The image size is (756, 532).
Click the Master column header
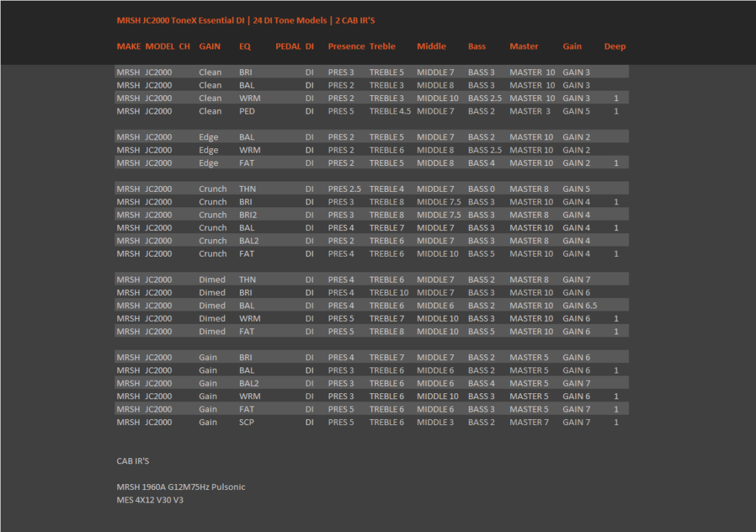tap(524, 46)
